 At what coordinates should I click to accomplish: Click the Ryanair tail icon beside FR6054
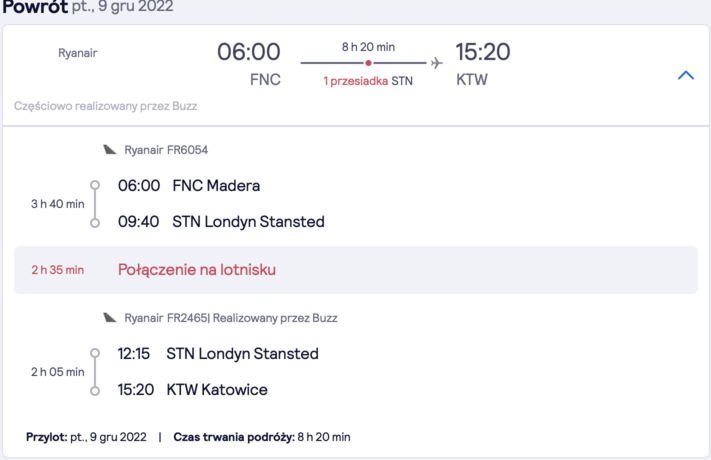[x=109, y=150]
